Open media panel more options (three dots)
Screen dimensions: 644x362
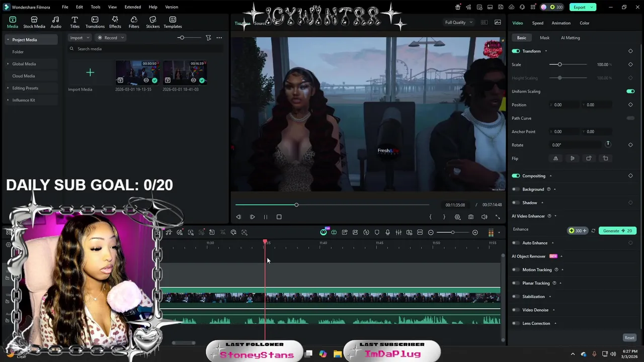[219, 38]
